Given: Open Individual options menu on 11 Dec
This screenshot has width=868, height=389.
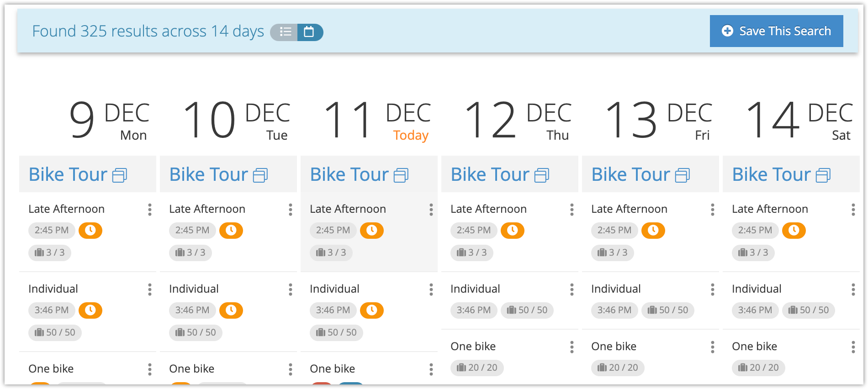Looking at the screenshot, I should (431, 289).
